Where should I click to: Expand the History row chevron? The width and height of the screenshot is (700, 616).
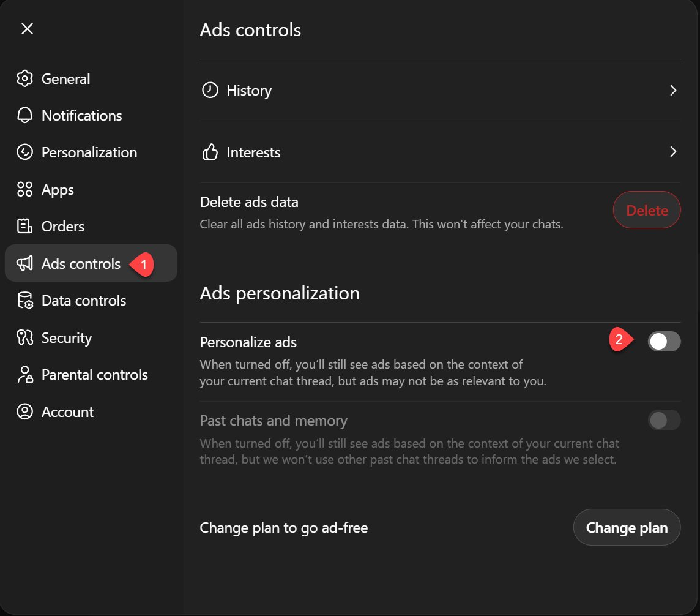click(x=673, y=90)
